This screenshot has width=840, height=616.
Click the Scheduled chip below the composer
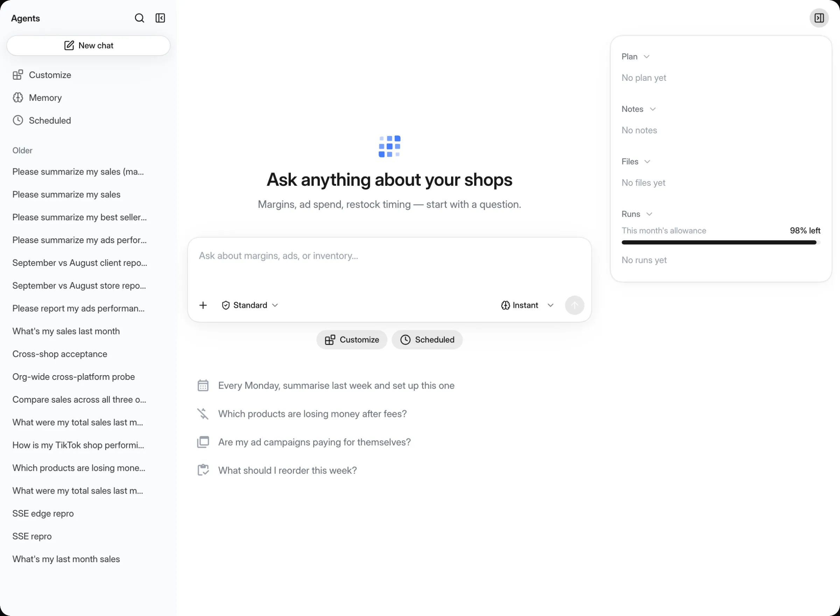pyautogui.click(x=427, y=340)
